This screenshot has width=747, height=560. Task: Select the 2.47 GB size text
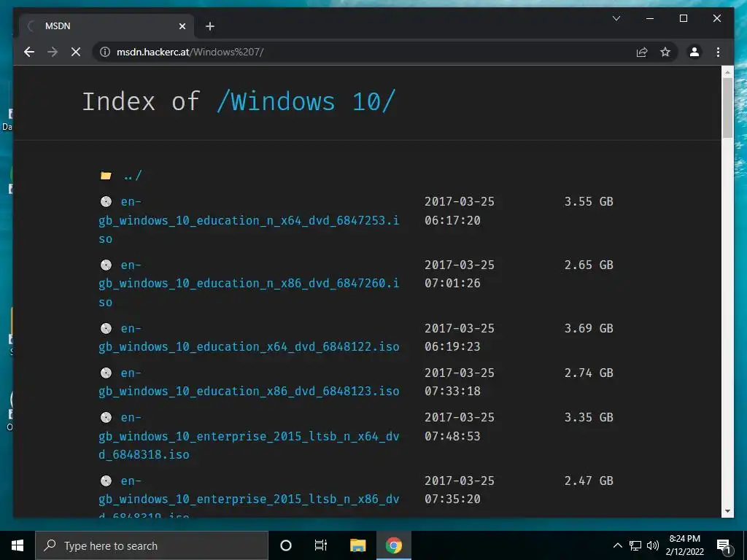(589, 481)
